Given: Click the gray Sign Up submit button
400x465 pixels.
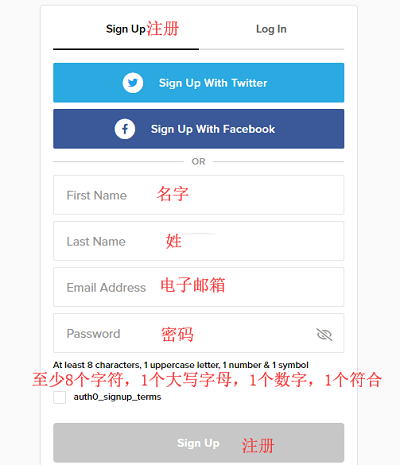Looking at the screenshot, I should pyautogui.click(x=199, y=443).
